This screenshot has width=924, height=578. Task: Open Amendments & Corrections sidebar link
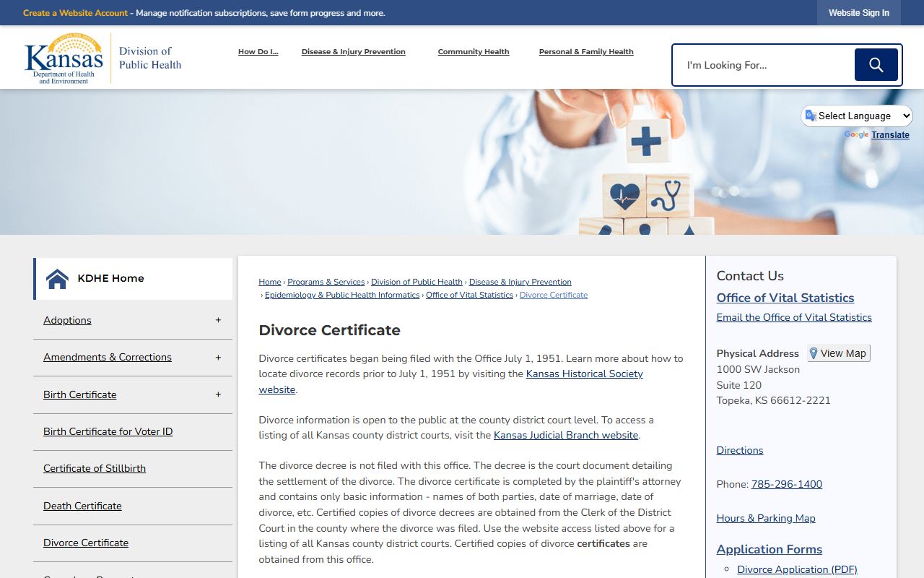click(108, 358)
